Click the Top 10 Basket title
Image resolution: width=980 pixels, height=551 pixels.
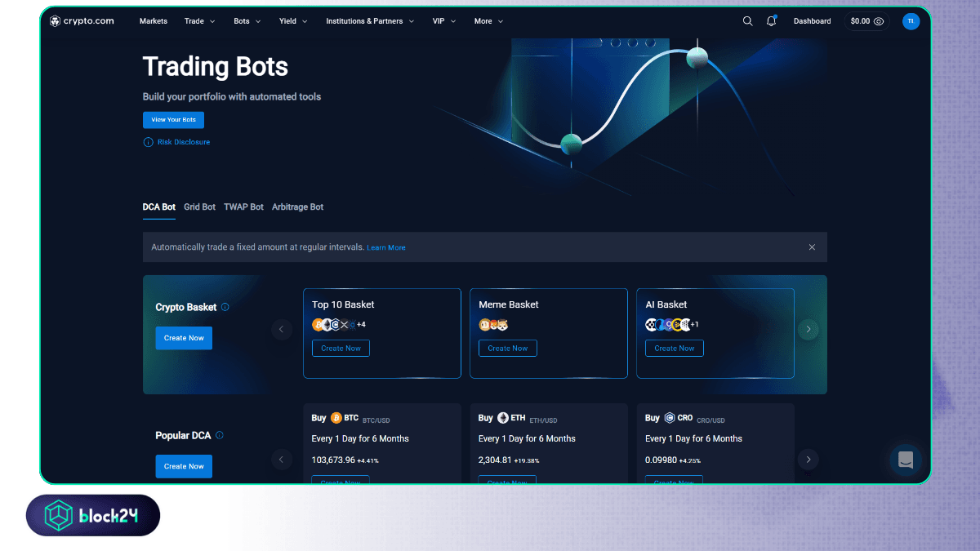pos(343,304)
